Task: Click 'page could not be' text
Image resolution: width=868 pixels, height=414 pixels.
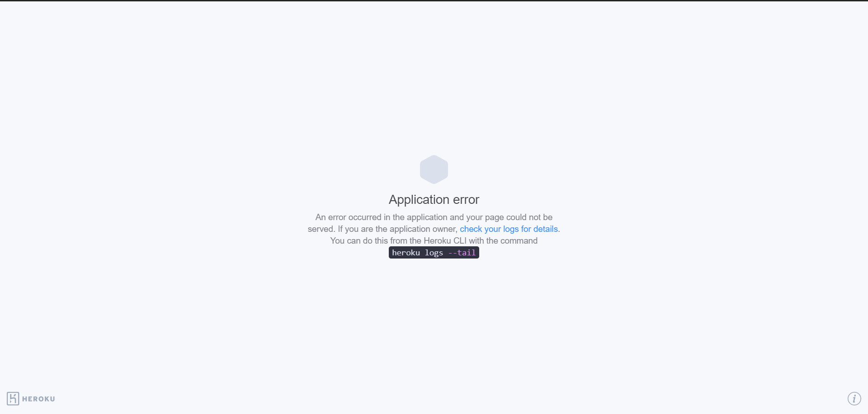Action: (x=519, y=217)
